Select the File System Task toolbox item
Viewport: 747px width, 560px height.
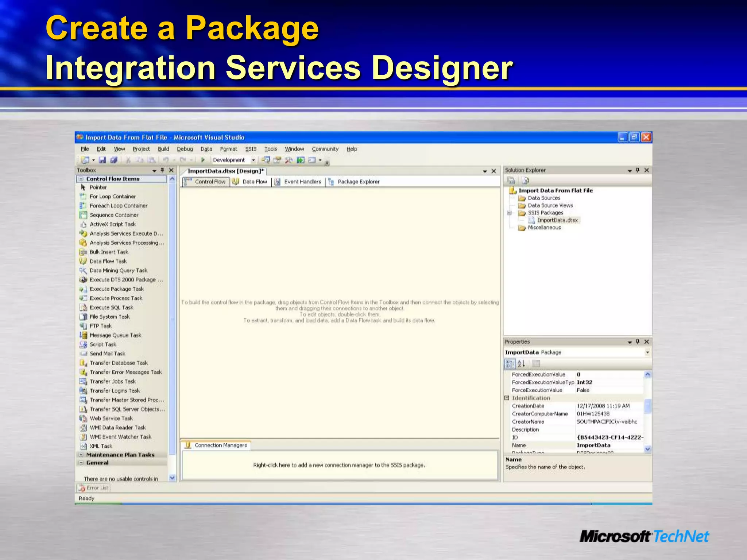(109, 317)
